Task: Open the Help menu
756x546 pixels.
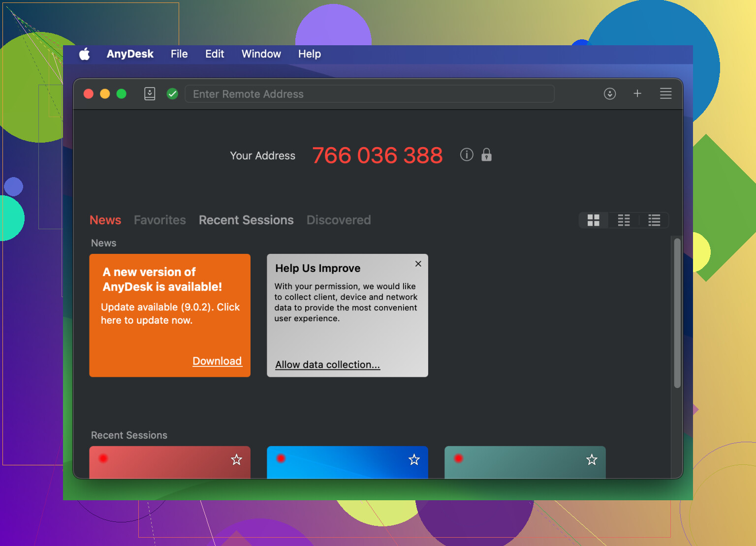Action: (310, 54)
